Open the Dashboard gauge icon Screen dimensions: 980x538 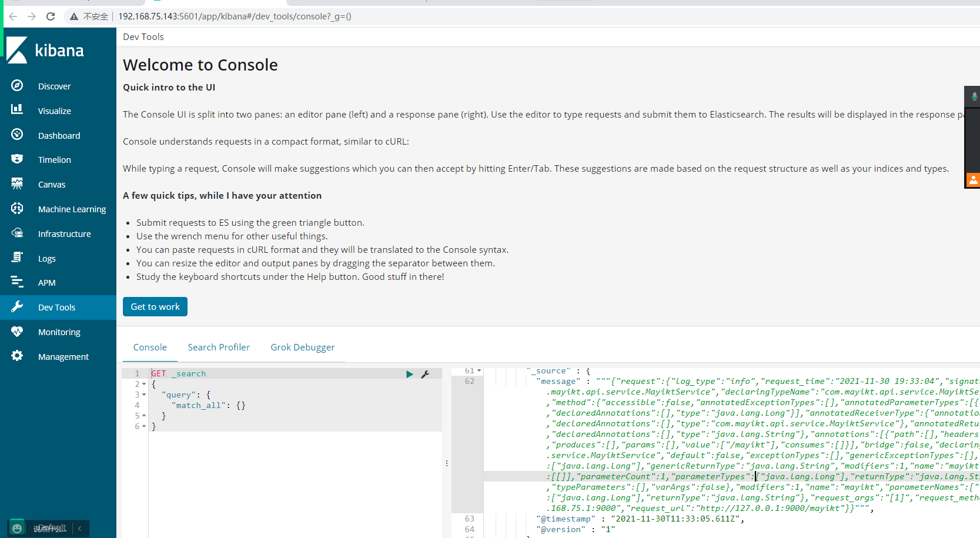coord(17,135)
